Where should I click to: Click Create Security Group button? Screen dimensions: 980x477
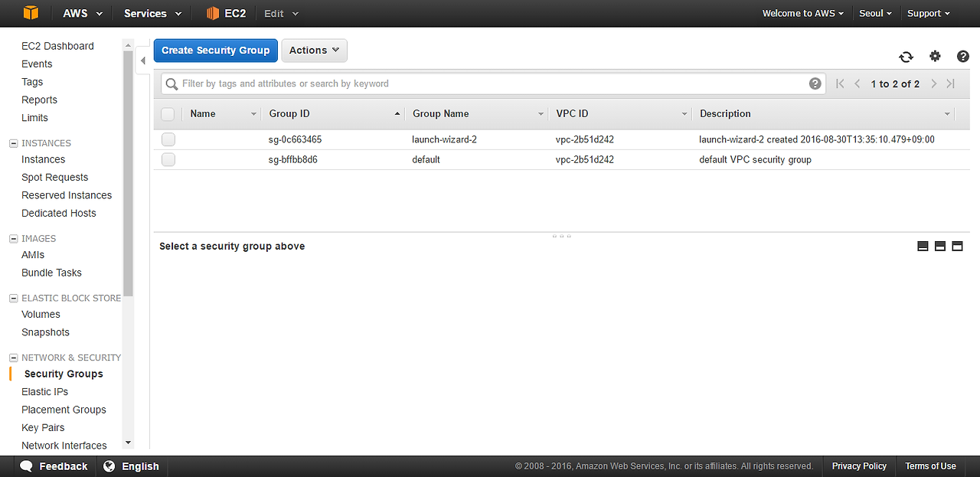pos(216,51)
